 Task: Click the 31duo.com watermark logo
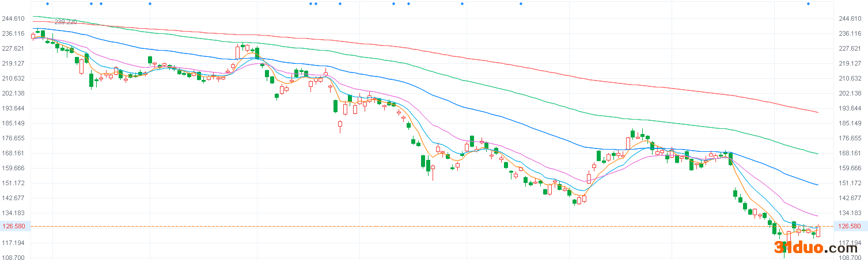coord(819,248)
